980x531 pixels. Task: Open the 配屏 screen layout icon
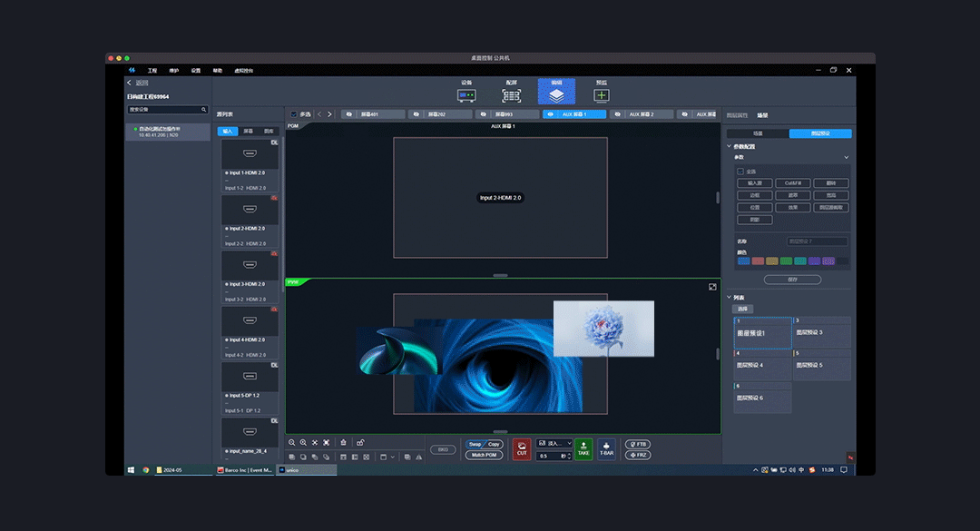[511, 95]
